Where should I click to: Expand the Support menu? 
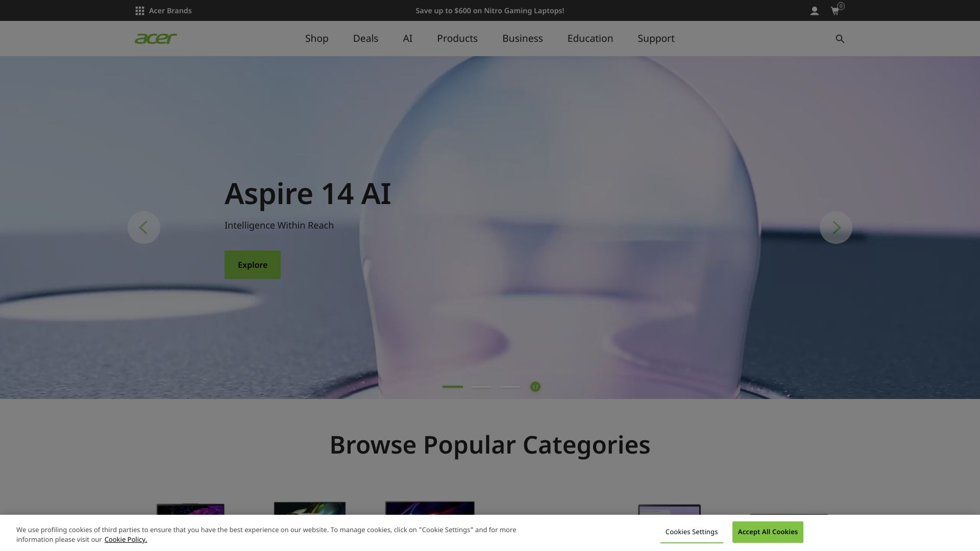tap(656, 39)
